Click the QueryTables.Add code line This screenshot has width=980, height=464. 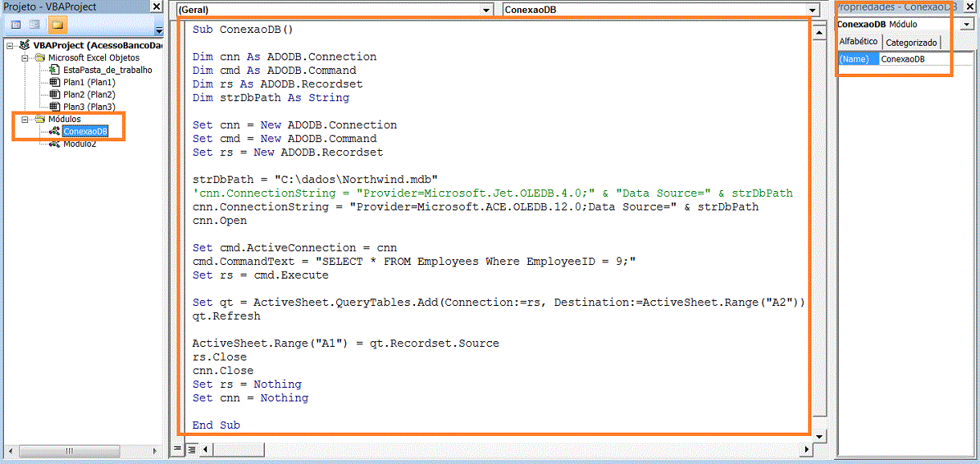[x=498, y=303]
